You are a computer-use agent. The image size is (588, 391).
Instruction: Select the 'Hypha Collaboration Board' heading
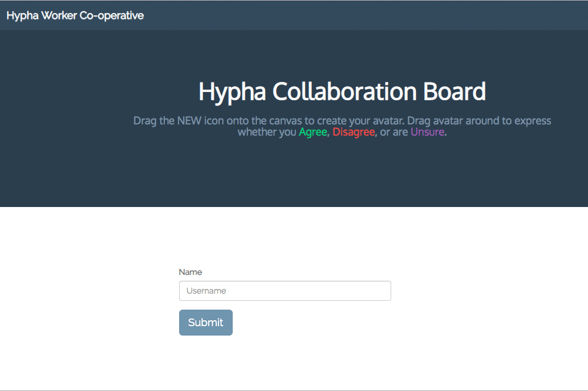click(342, 91)
